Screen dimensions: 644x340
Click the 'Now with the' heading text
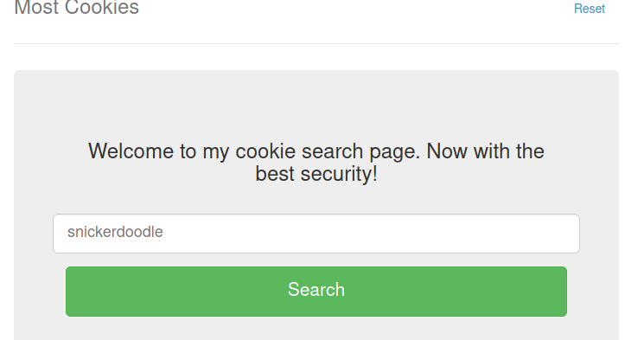point(486,151)
